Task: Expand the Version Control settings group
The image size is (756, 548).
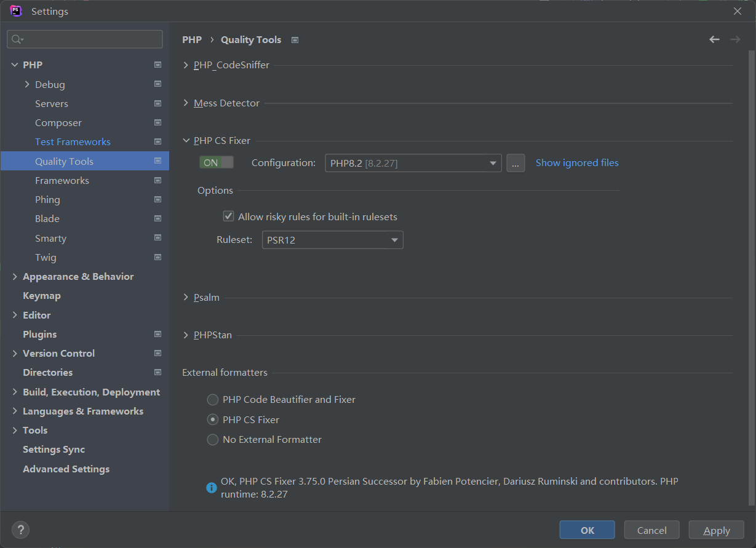Action: coord(15,353)
